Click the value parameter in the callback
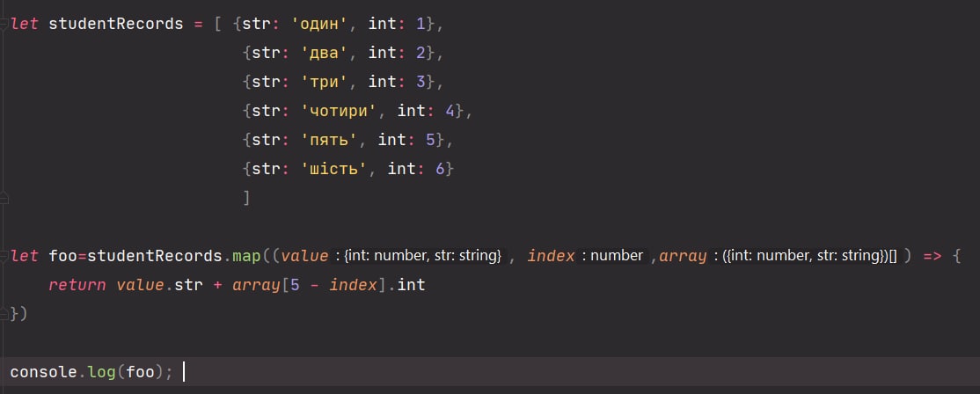The height and width of the screenshot is (394, 980). pos(305,256)
